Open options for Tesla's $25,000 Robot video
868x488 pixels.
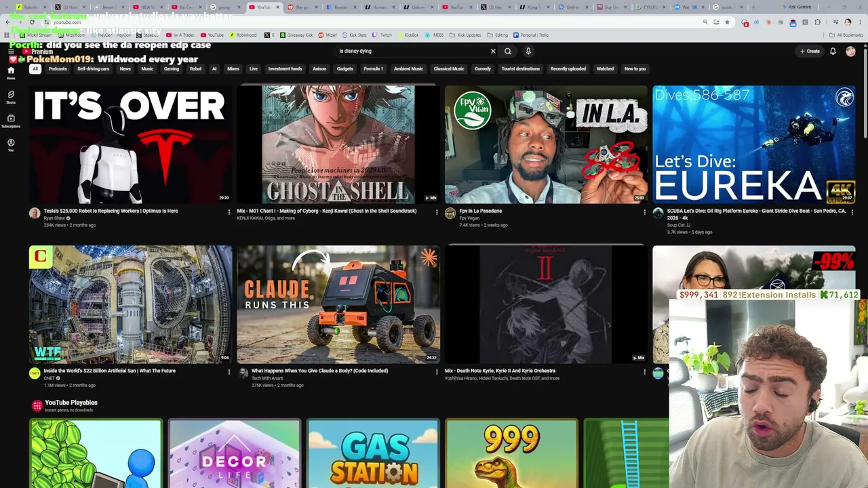[229, 212]
